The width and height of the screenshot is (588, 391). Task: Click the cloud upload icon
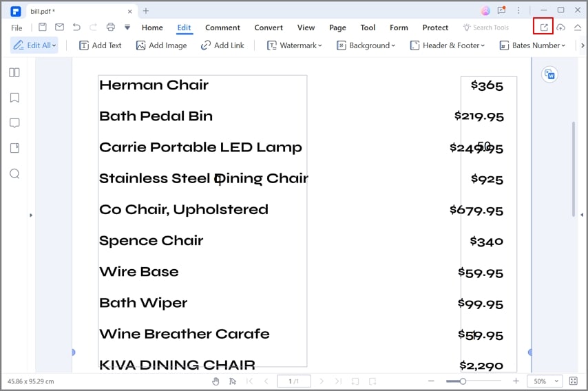pyautogui.click(x=560, y=28)
